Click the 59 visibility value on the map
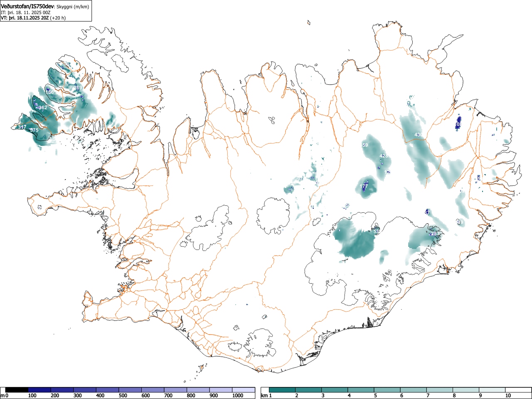532x399 pixels. point(365,145)
